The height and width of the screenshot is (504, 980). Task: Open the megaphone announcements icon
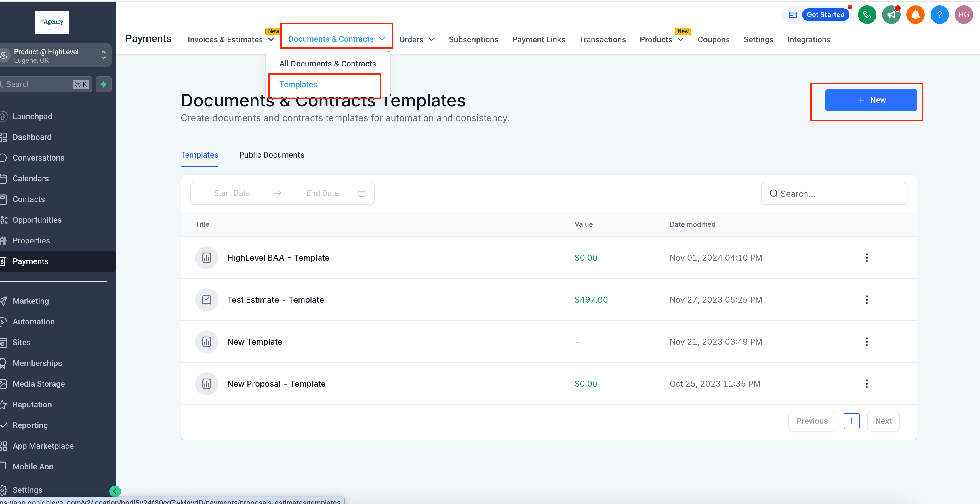pos(891,15)
